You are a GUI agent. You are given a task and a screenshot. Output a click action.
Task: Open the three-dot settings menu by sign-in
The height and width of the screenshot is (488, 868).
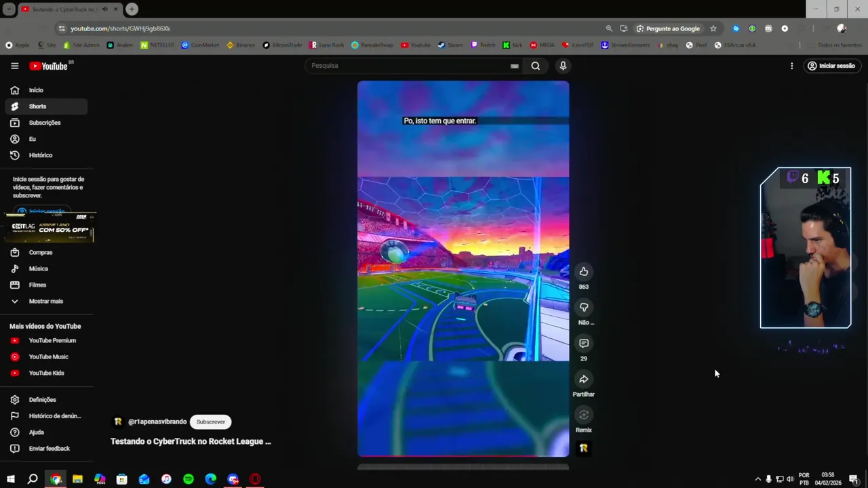point(791,66)
